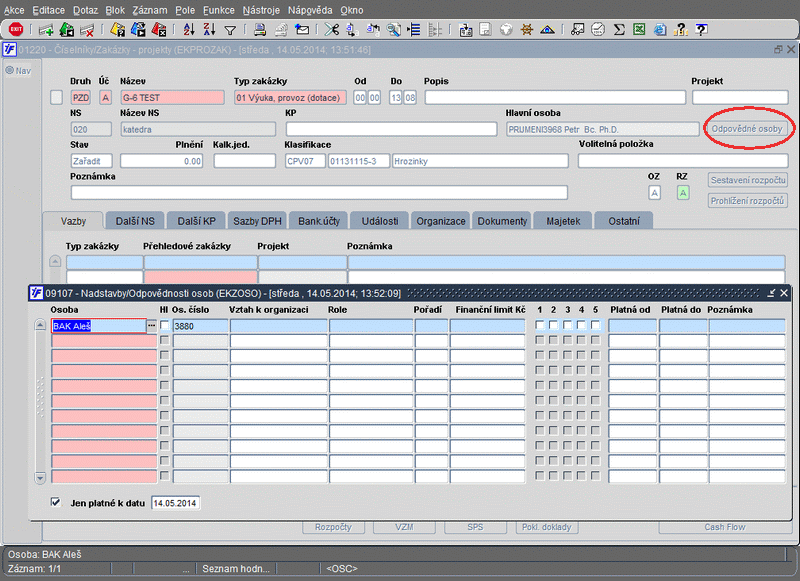Open the Osoba lookup list (three dots)
This screenshot has width=800, height=581.
point(152,326)
